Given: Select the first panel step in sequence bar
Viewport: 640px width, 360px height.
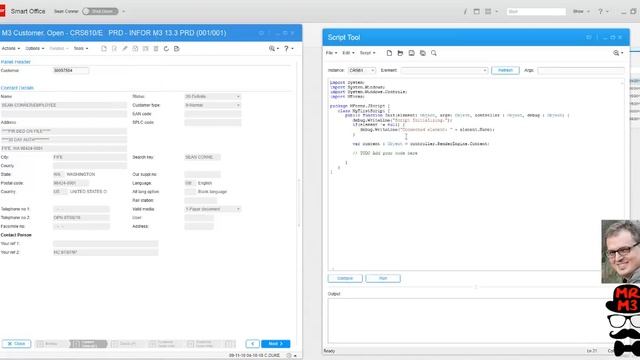Looking at the screenshot, I should pos(51,344).
